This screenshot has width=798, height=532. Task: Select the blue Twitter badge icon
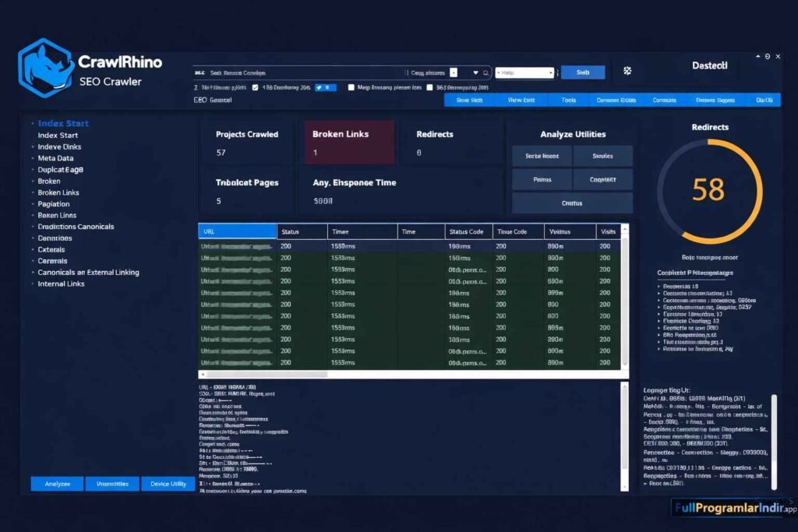(x=327, y=88)
